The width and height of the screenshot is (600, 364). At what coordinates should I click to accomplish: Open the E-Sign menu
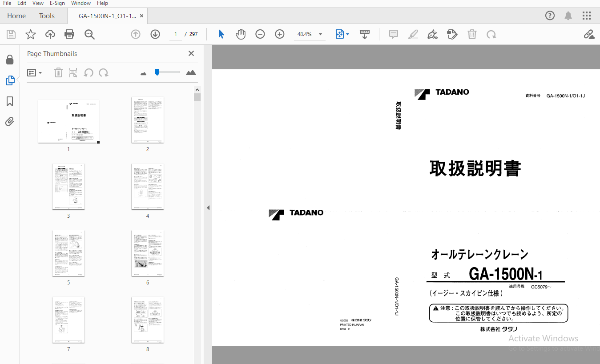(57, 3)
